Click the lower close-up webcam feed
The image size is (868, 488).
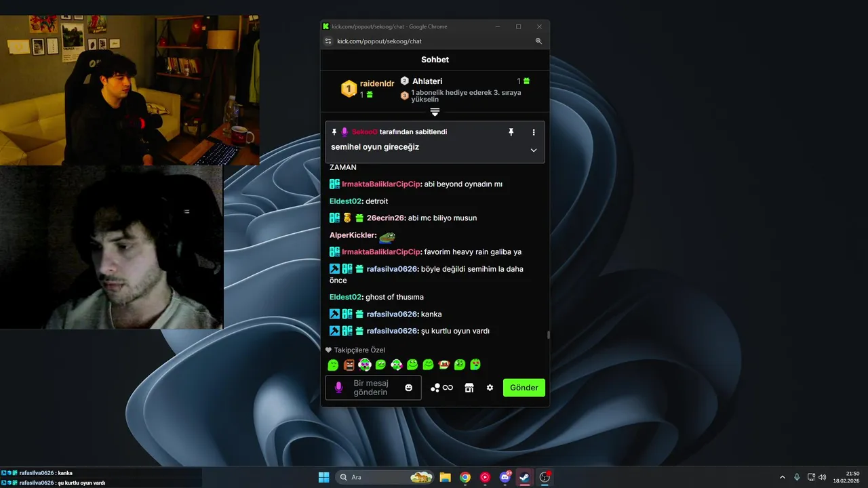click(x=111, y=247)
